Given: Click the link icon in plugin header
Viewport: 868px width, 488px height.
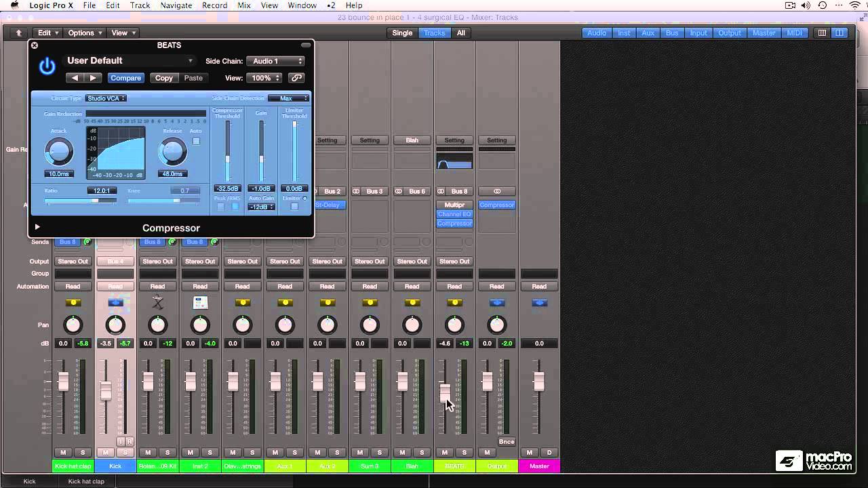Looking at the screenshot, I should click(296, 78).
